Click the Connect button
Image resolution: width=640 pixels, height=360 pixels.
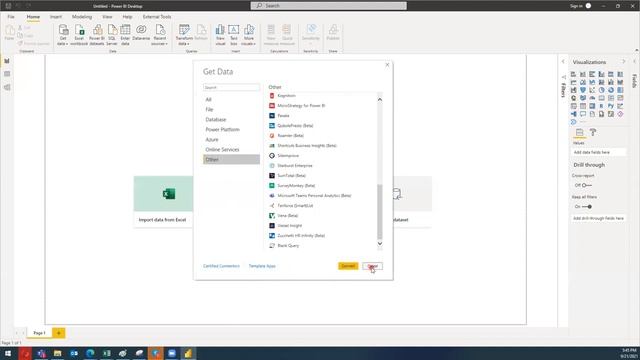click(x=348, y=266)
